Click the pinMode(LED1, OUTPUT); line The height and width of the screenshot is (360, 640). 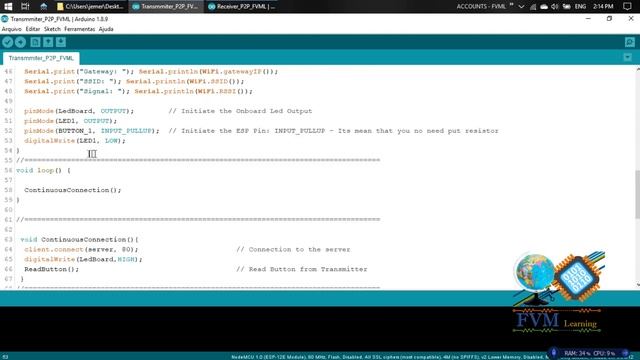70,121
